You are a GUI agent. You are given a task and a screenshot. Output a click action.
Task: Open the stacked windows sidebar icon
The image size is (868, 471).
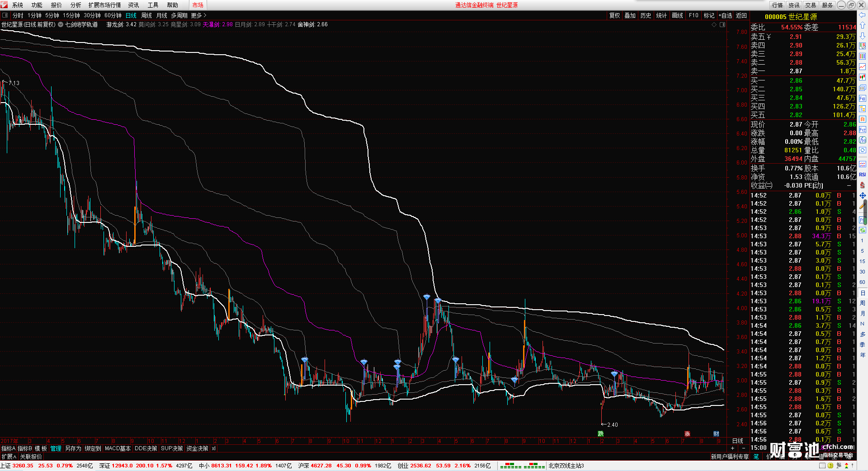(x=863, y=88)
